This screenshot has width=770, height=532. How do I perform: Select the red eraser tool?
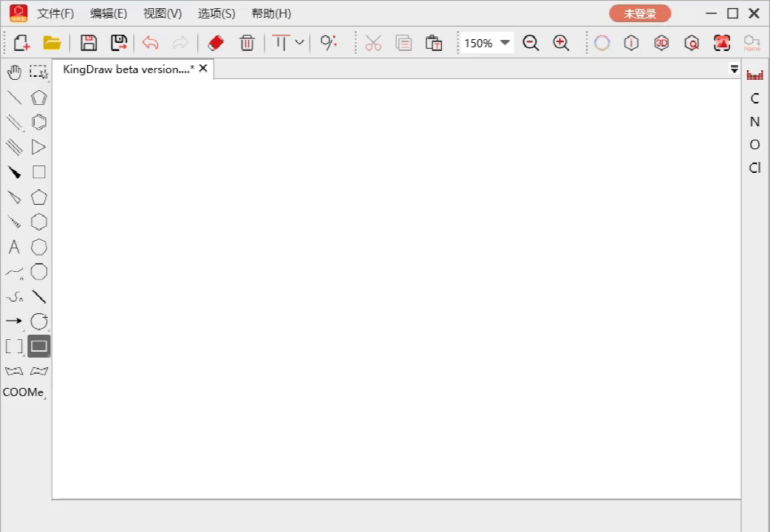point(216,44)
